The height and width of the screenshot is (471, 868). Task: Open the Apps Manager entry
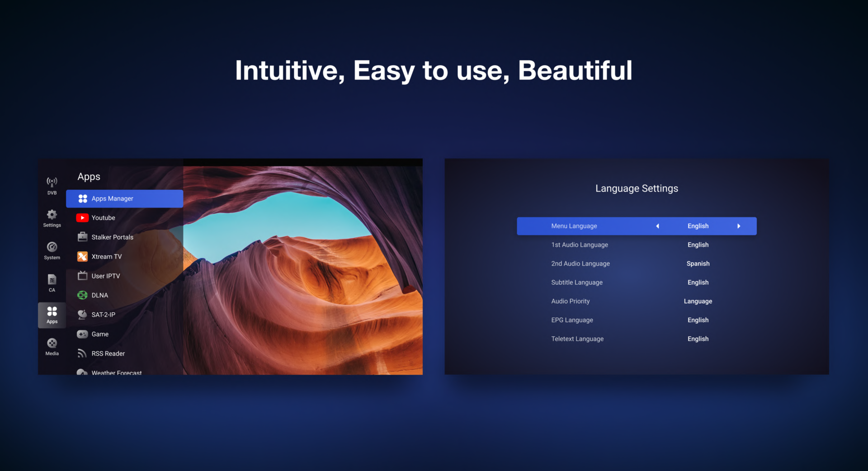point(124,198)
